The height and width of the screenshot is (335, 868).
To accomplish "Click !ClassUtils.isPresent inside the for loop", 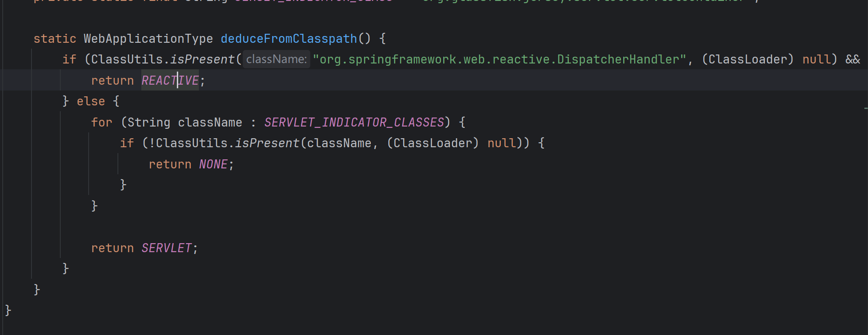I will coord(224,143).
